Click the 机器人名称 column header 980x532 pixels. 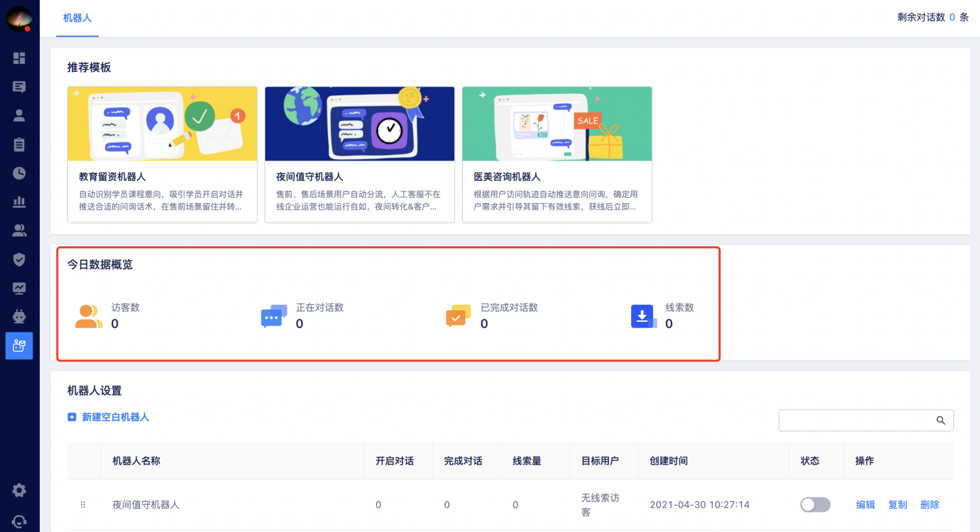tap(136, 461)
